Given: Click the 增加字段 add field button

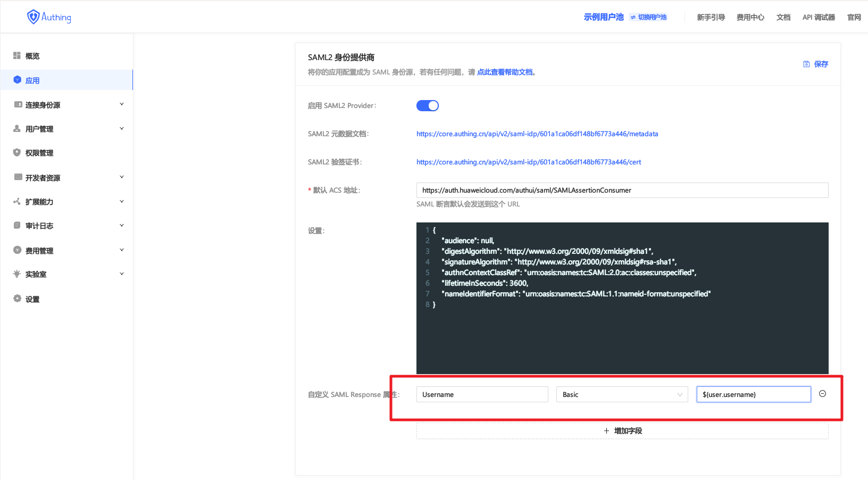Looking at the screenshot, I should (622, 431).
